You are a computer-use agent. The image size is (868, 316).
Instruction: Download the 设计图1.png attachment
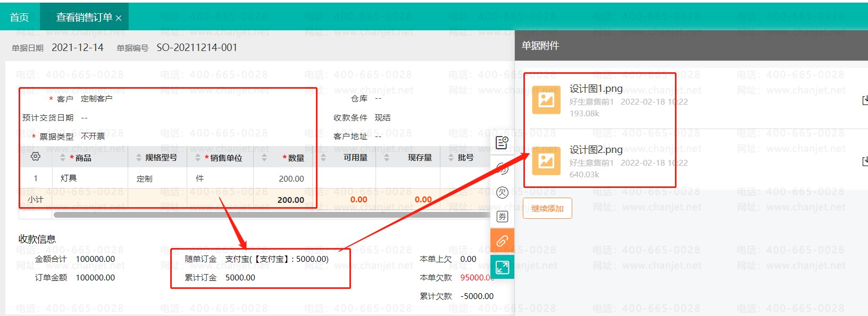865,100
